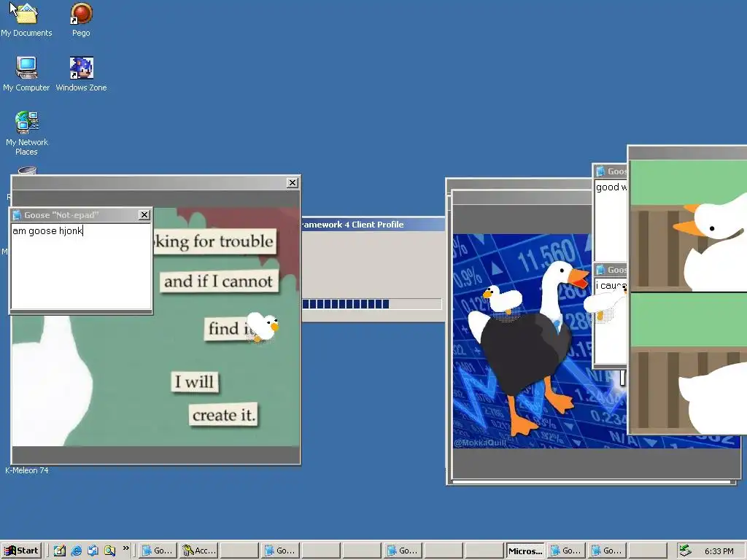Click the top panel goose with orange beak
Screen dimensions: 747x560
point(710,243)
